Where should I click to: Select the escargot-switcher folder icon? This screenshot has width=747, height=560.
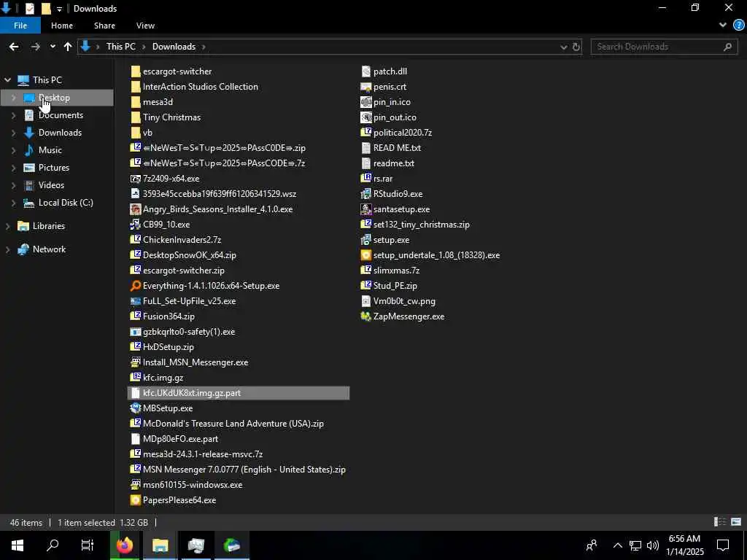(x=135, y=71)
